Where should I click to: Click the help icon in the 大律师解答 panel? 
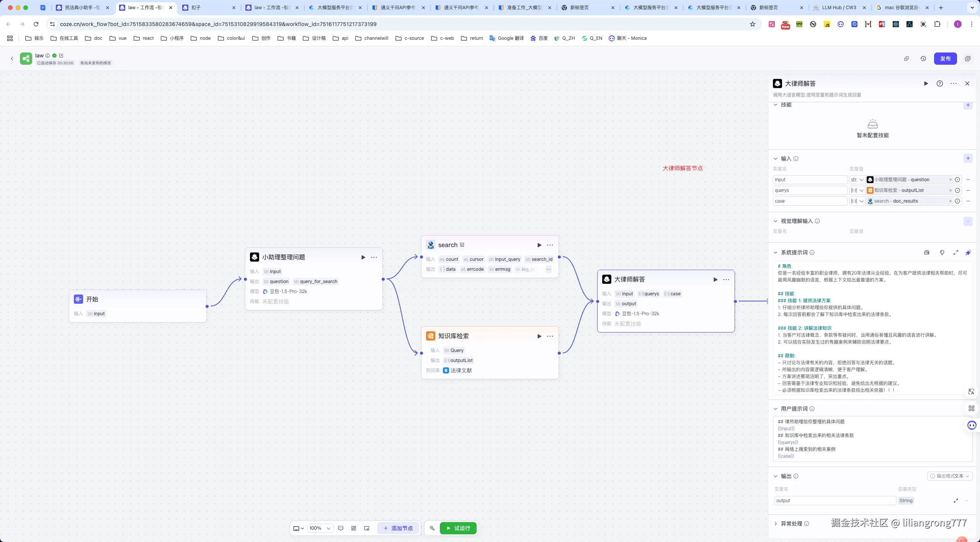coord(939,84)
